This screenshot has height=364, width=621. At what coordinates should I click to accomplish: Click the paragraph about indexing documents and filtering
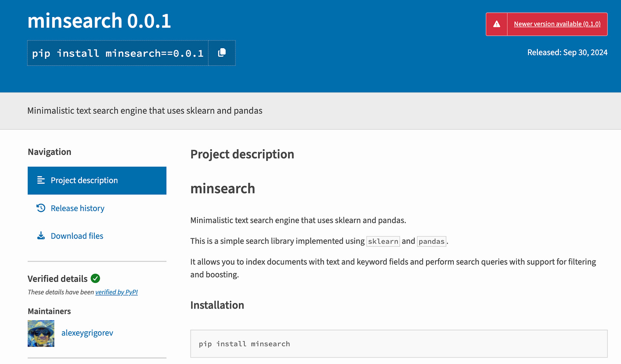tap(393, 268)
